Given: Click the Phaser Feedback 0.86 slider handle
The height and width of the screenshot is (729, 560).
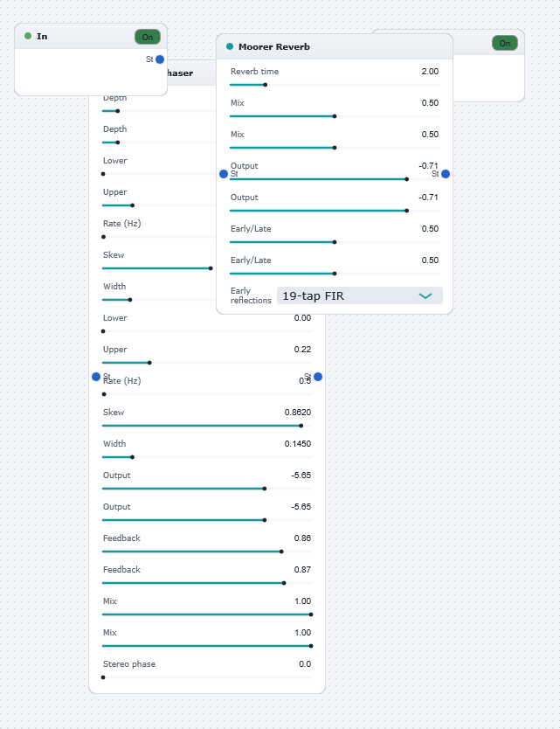Looking at the screenshot, I should point(281,552).
